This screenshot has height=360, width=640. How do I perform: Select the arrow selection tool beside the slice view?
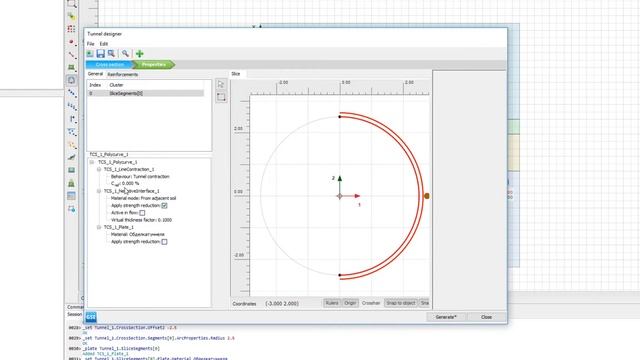pyautogui.click(x=221, y=84)
